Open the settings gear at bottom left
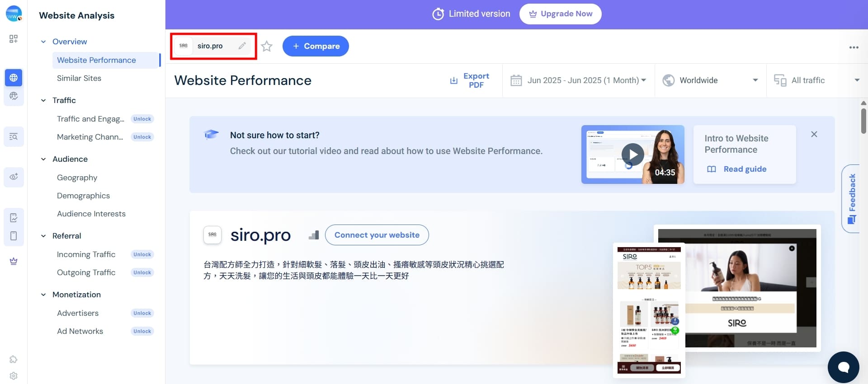This screenshot has width=868, height=384. tap(14, 376)
